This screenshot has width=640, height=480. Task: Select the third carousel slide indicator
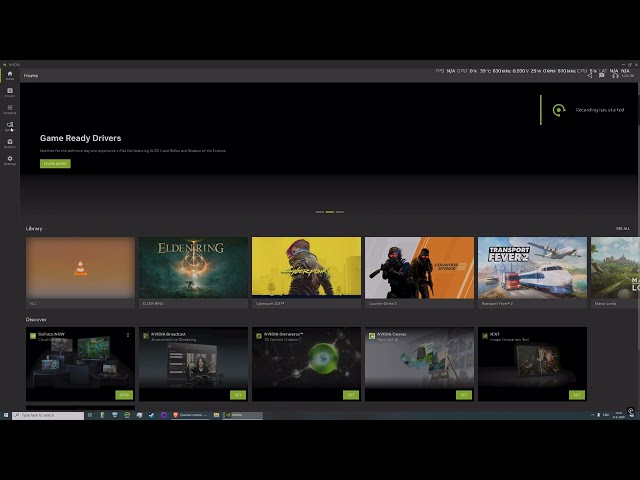(x=340, y=212)
